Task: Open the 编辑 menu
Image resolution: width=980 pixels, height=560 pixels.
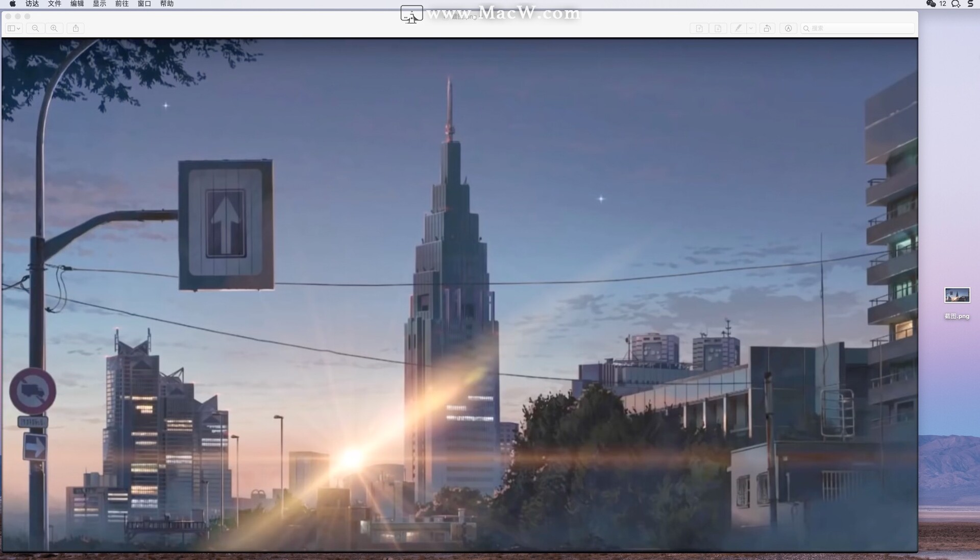Action: coord(77,4)
